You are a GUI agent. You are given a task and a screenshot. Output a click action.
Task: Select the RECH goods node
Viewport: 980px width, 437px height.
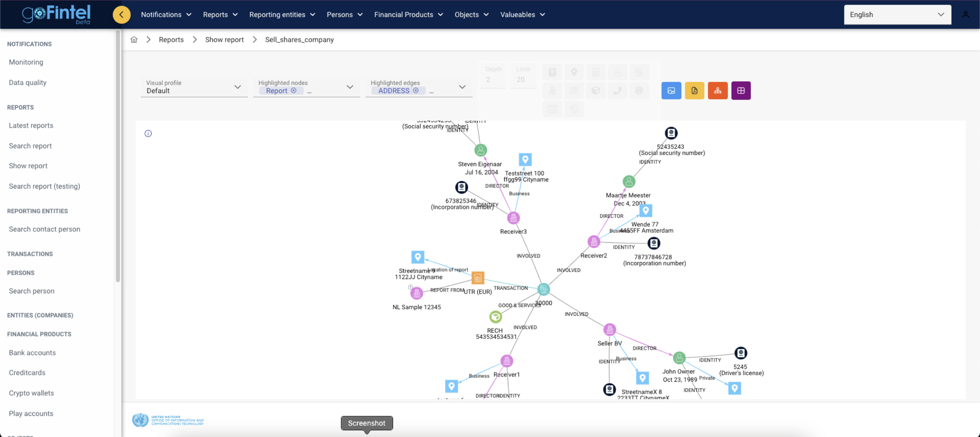click(495, 317)
